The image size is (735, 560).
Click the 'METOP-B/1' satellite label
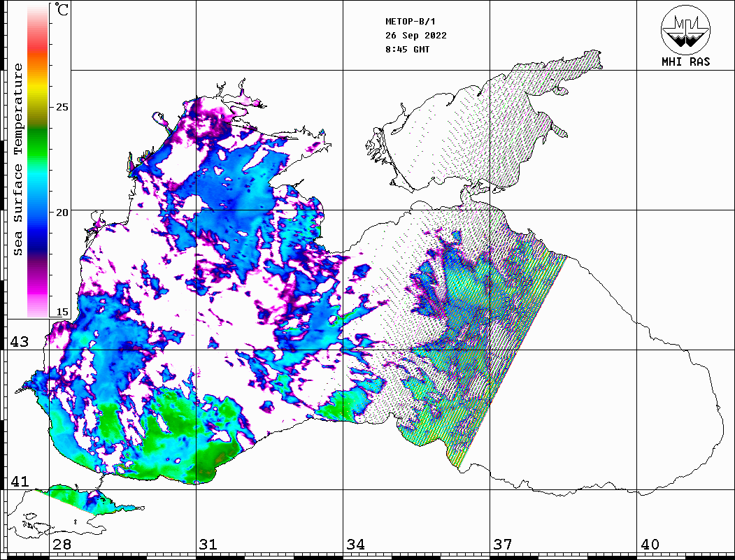pos(410,22)
